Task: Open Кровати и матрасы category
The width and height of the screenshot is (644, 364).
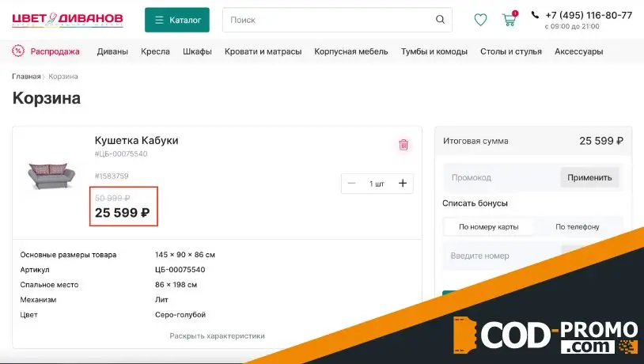Action: (x=263, y=51)
